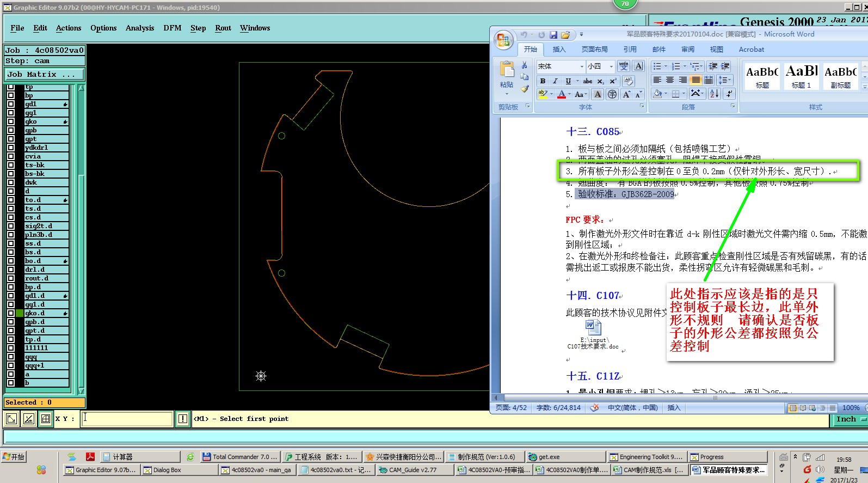868x483 pixels.
Task: Toggle the checkbox for layer ydkdrl
Action: coord(10,148)
